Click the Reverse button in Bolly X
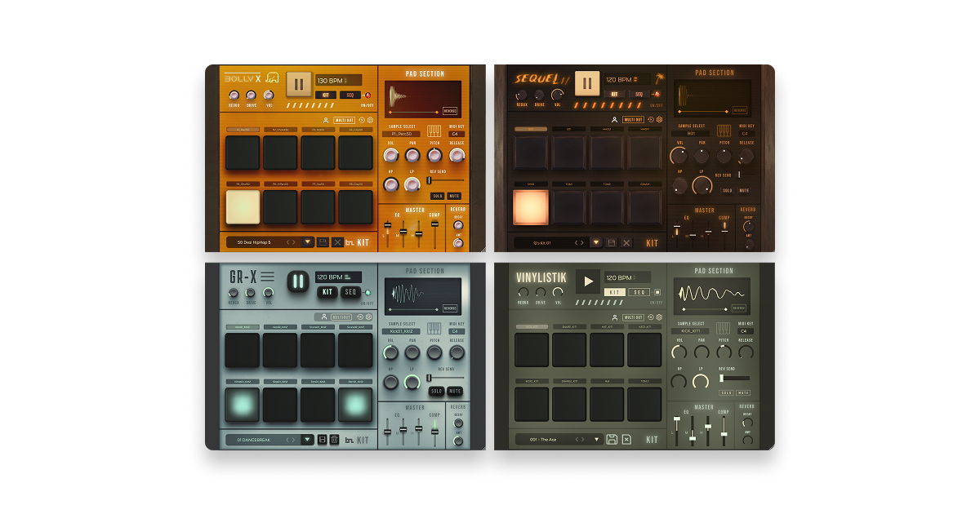The width and height of the screenshot is (980, 514). (450, 111)
